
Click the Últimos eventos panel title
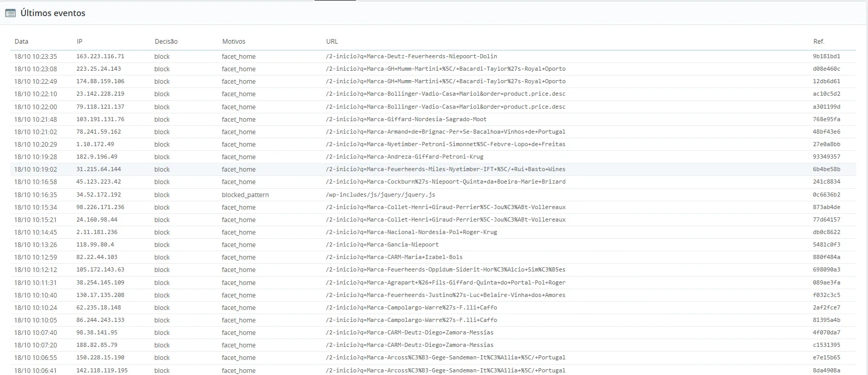(53, 14)
